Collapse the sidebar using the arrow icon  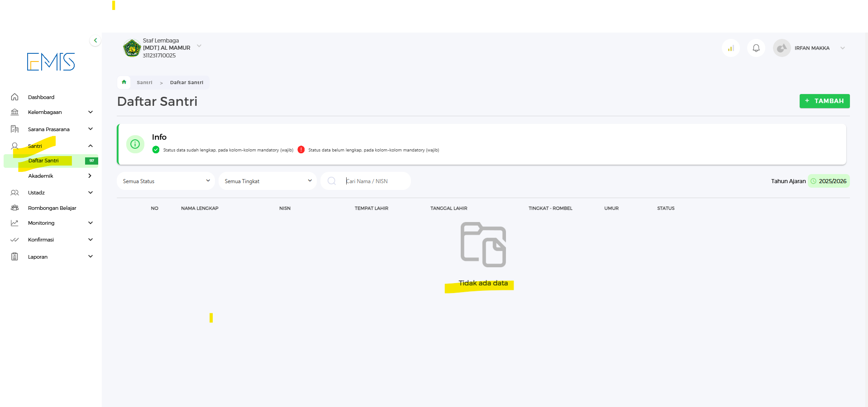click(x=95, y=40)
